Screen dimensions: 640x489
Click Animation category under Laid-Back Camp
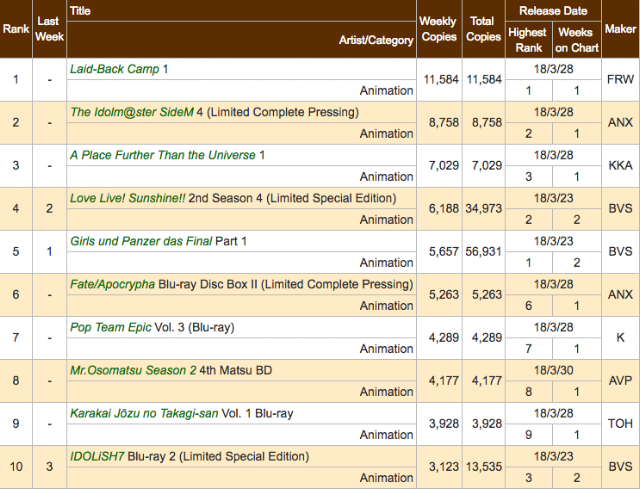click(x=386, y=90)
